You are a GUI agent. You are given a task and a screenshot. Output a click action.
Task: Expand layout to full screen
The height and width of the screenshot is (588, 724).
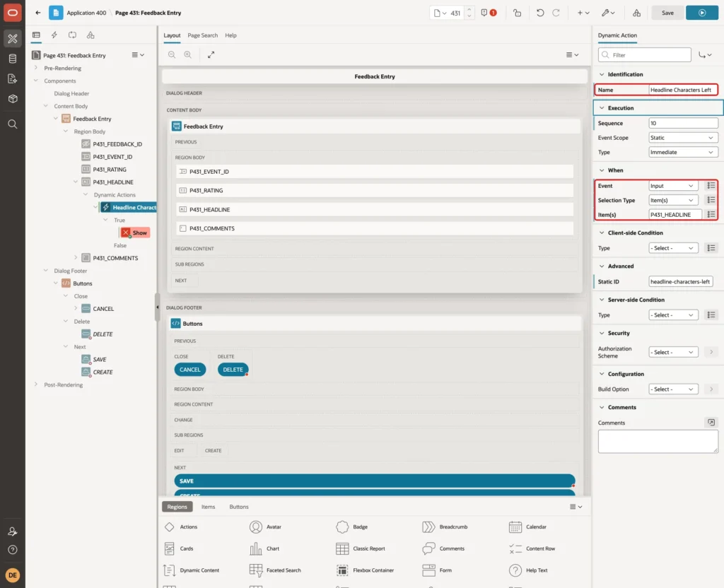211,54
